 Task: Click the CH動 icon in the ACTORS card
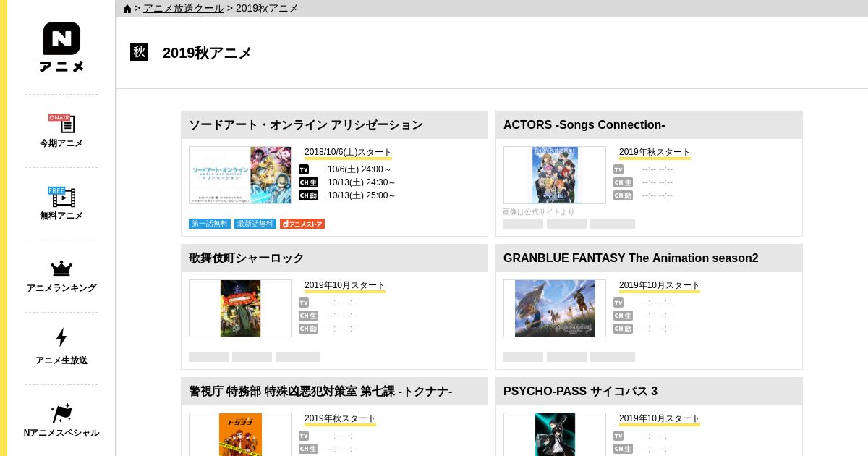click(x=623, y=195)
